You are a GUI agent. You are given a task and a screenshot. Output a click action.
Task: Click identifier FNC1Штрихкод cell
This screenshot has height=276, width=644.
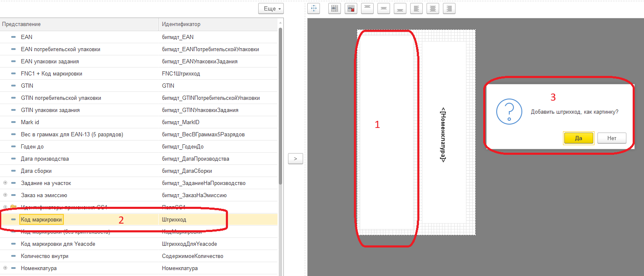[x=218, y=73]
